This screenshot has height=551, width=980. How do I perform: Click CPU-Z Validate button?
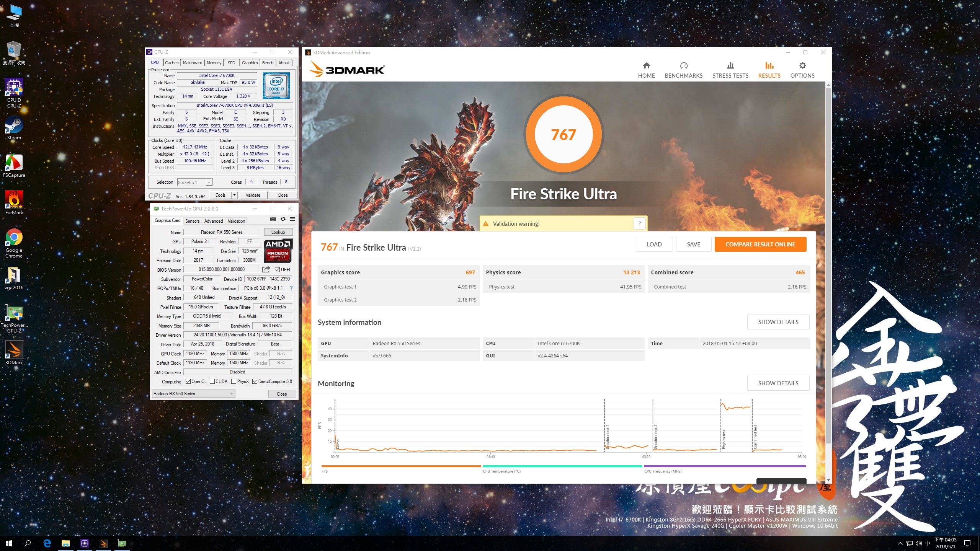pyautogui.click(x=253, y=195)
